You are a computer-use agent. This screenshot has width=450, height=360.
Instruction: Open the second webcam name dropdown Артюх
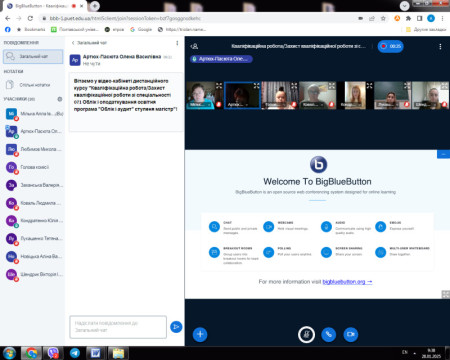(238, 105)
